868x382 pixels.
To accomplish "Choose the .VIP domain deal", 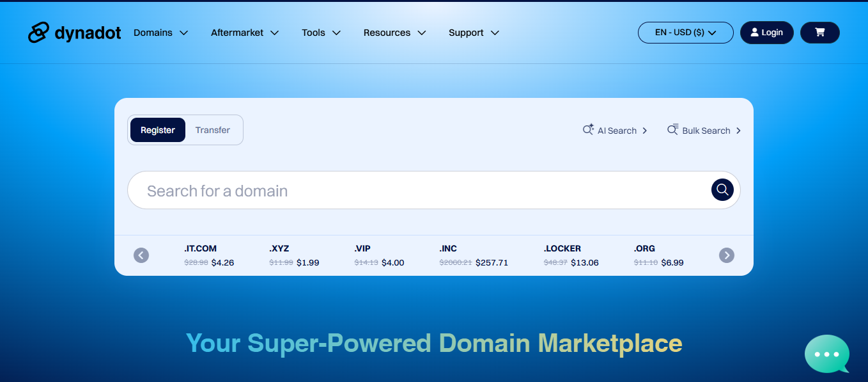I will click(379, 255).
